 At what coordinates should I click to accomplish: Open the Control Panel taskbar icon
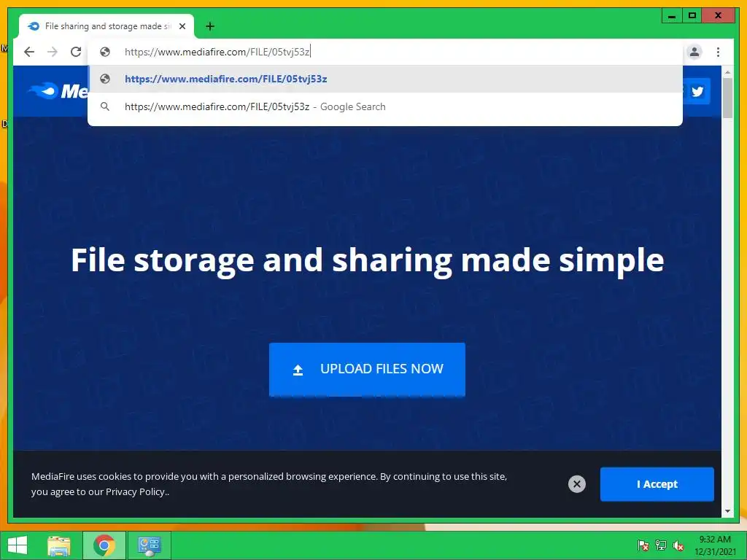(x=149, y=545)
